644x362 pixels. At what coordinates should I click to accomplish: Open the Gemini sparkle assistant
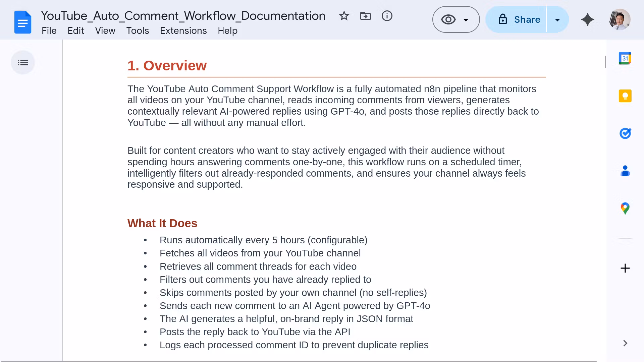[587, 19]
